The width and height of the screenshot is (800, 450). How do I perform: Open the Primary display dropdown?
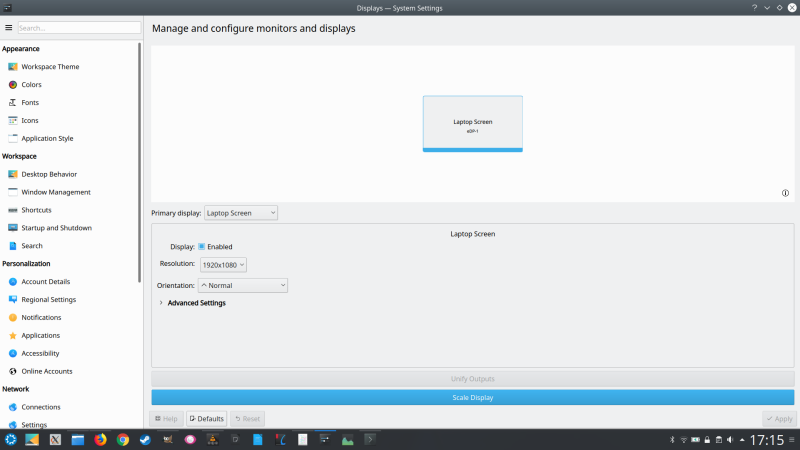[241, 213]
